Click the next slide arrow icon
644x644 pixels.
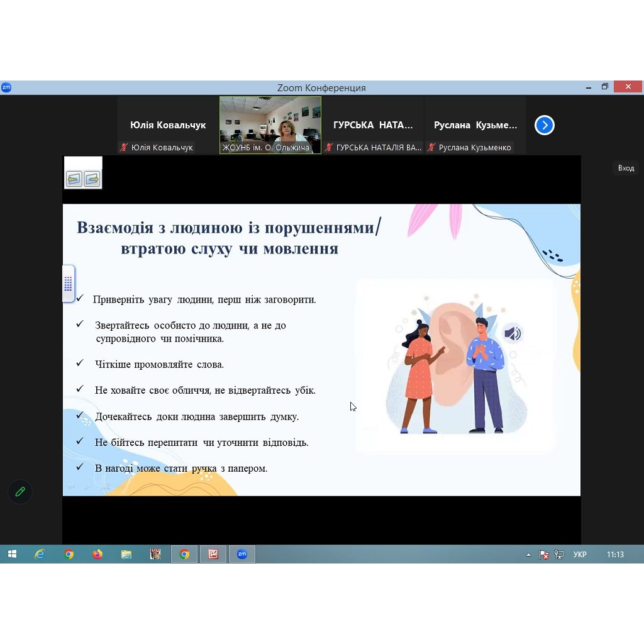coord(92,179)
